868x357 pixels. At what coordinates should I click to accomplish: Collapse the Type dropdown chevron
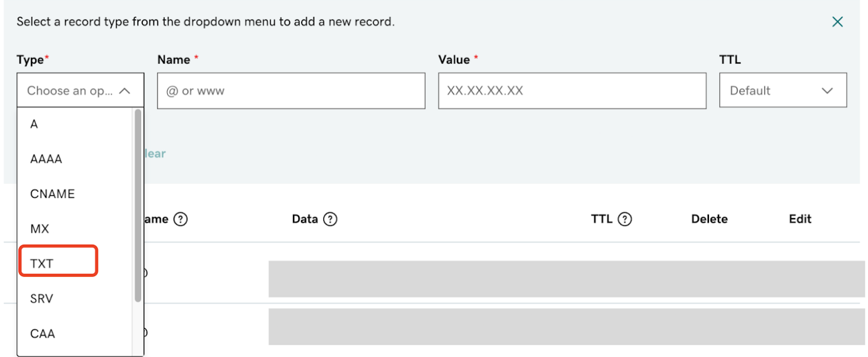125,91
